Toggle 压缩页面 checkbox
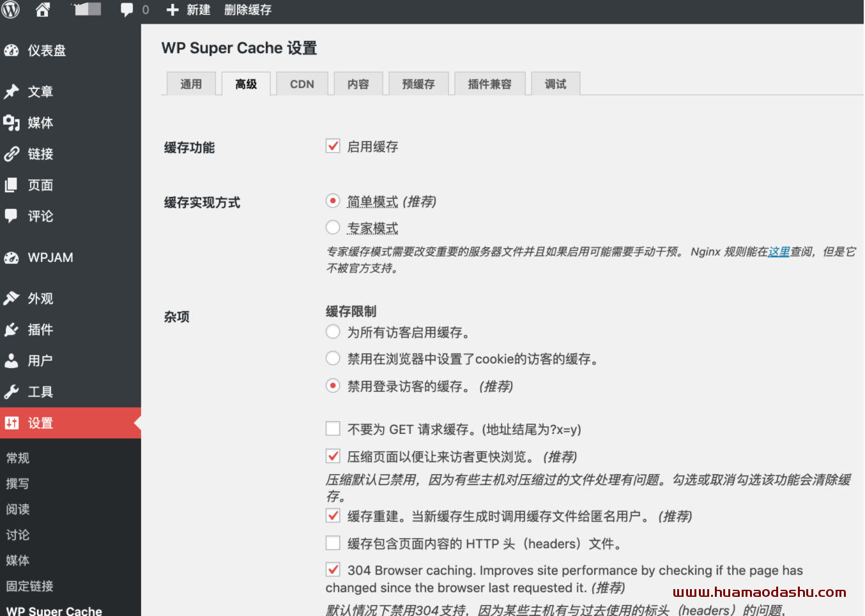865x616 pixels. (x=333, y=456)
